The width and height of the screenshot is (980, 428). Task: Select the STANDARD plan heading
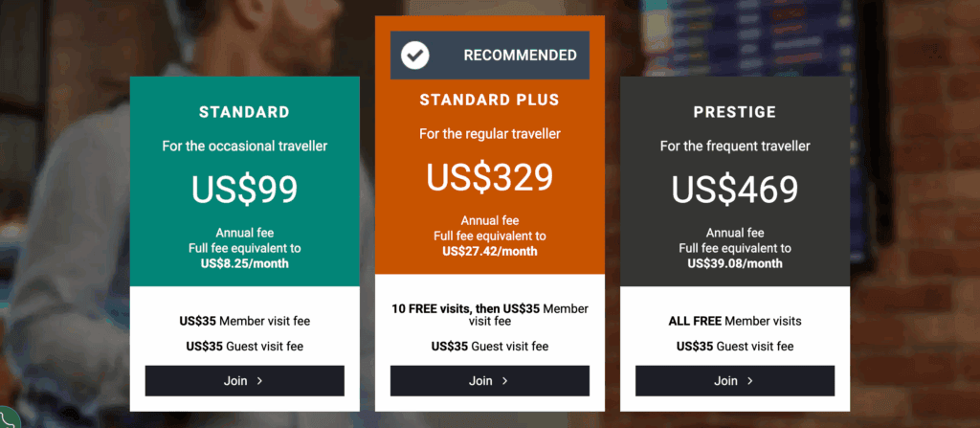click(x=244, y=112)
